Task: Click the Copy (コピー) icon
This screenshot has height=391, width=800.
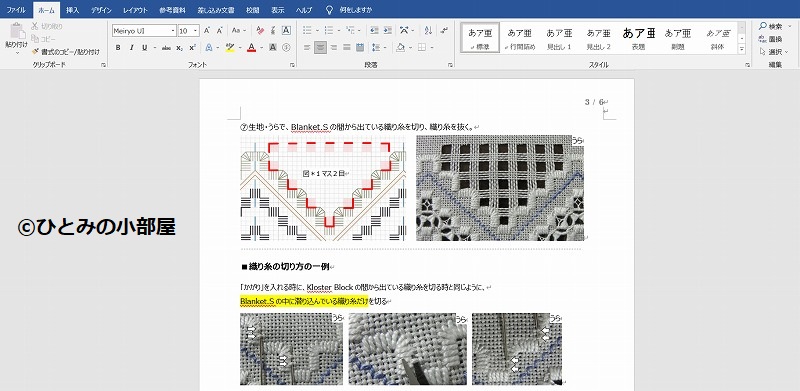Action: click(x=35, y=39)
